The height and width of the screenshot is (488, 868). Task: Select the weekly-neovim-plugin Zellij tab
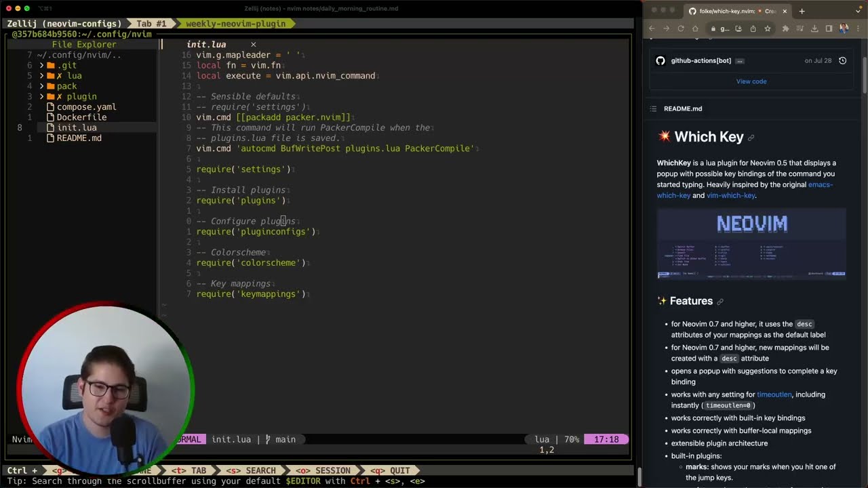[x=235, y=23]
